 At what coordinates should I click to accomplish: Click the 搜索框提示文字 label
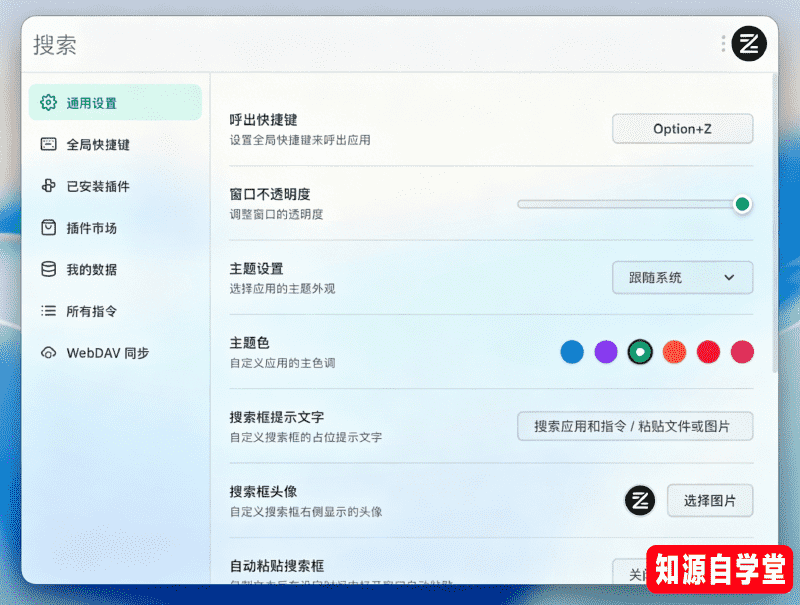(x=277, y=417)
